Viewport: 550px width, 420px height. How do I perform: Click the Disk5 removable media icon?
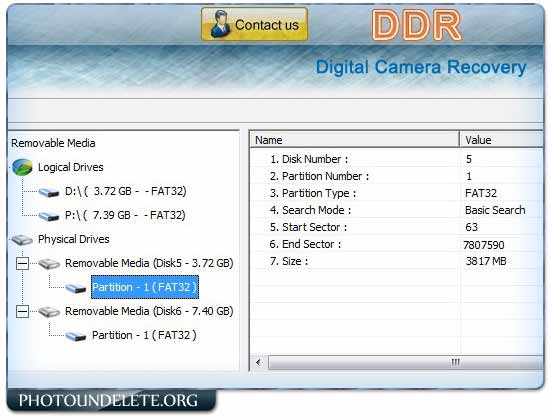49,264
